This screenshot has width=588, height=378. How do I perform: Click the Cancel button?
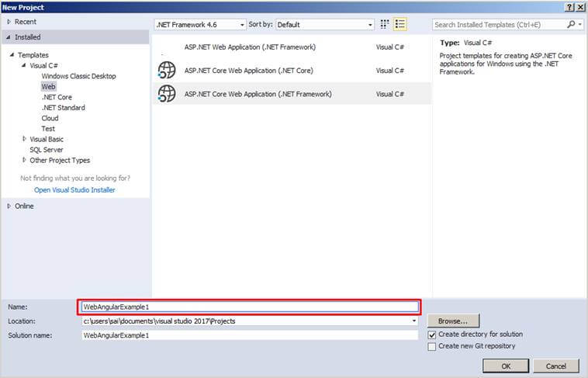tap(555, 366)
